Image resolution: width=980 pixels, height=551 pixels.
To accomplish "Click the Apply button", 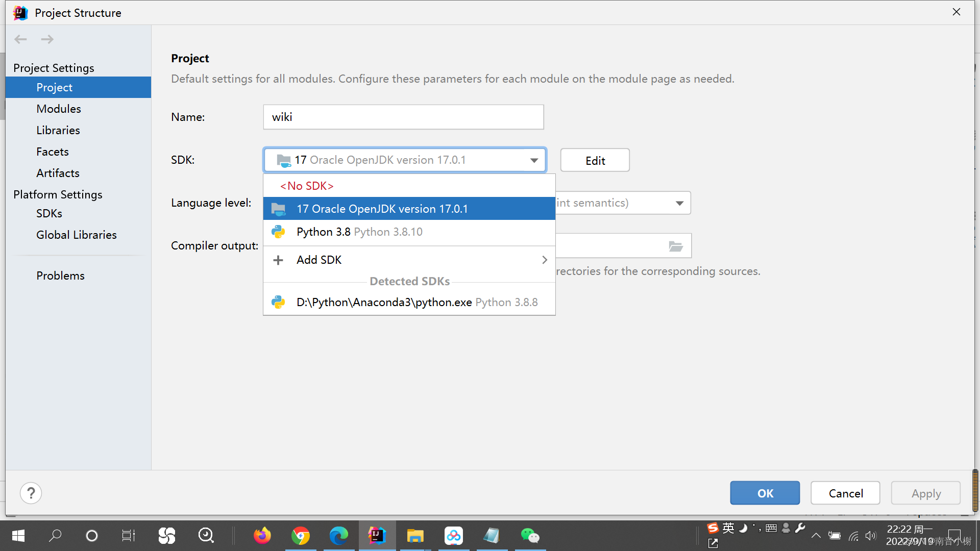I will pos(926,493).
